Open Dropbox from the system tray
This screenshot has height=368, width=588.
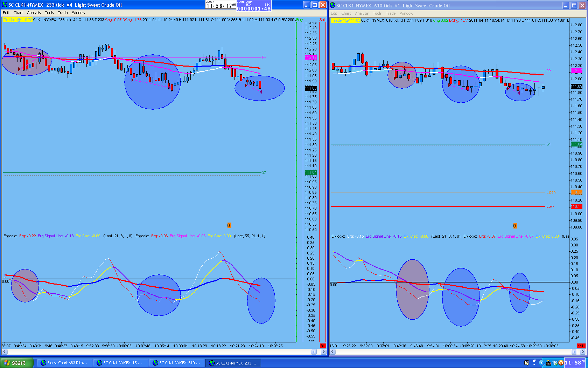click(555, 363)
